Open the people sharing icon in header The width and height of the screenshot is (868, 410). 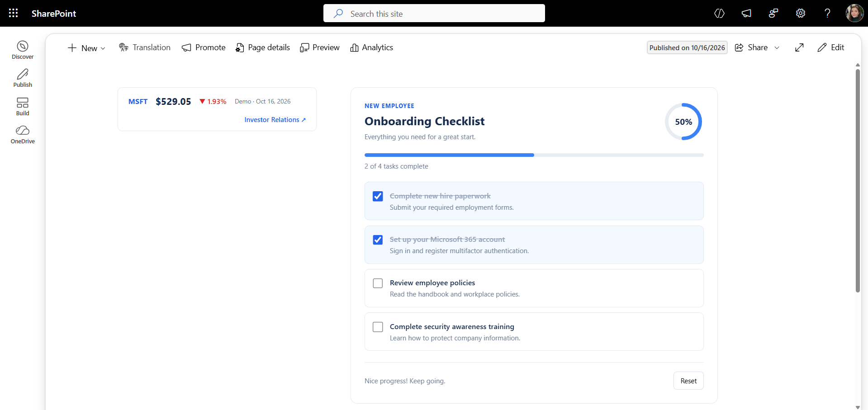click(x=773, y=14)
